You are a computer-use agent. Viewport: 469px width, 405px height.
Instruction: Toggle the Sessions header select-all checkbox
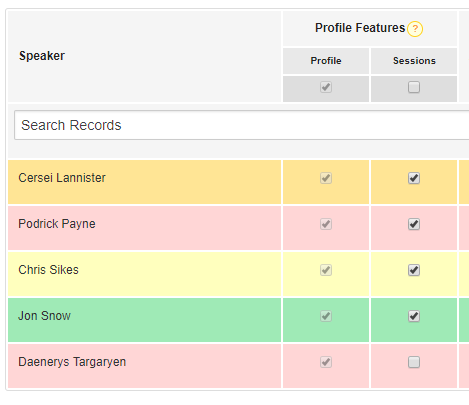tap(414, 87)
